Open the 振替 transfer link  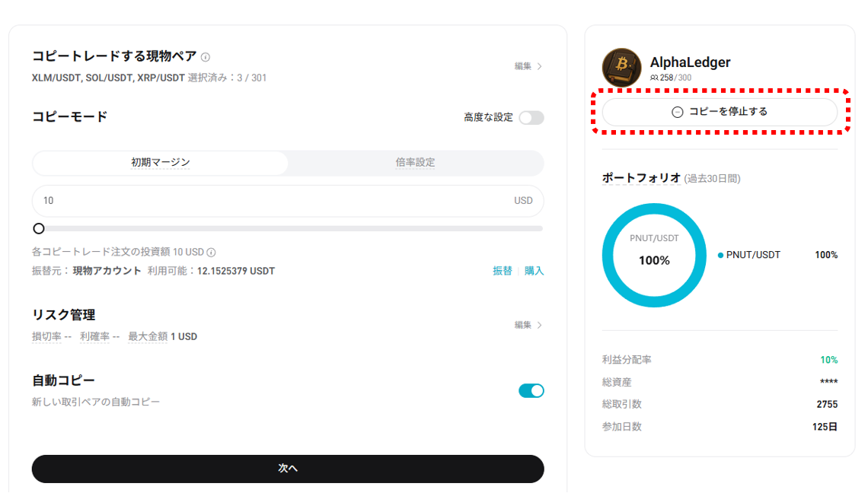coord(502,271)
